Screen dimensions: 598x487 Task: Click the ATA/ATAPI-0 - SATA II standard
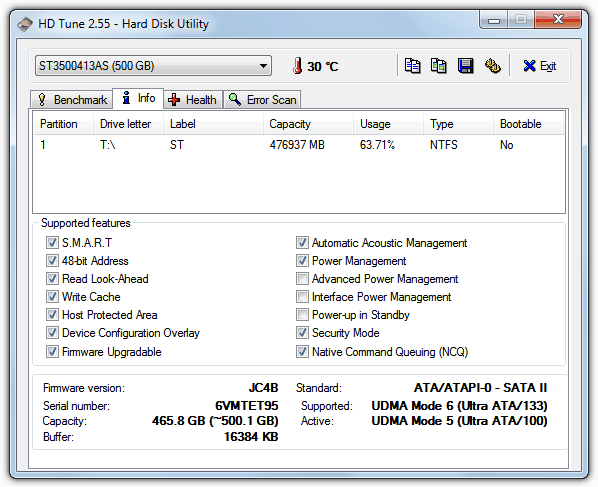coord(481,388)
